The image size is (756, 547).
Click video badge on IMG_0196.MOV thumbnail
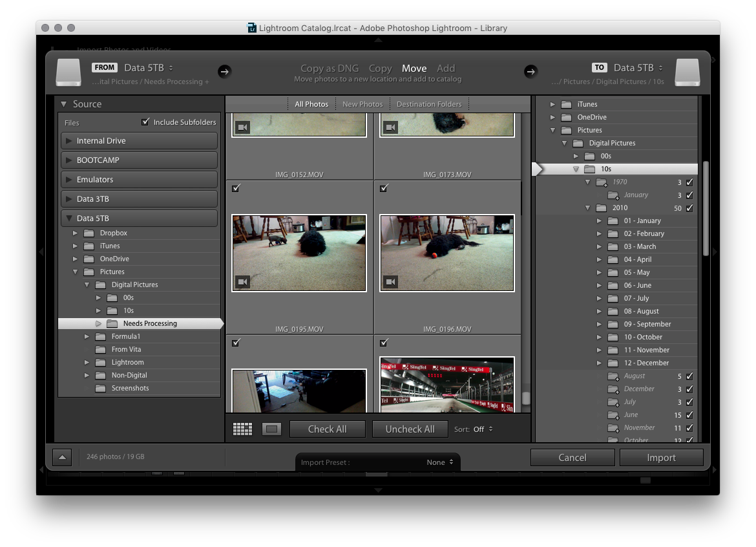(x=390, y=282)
